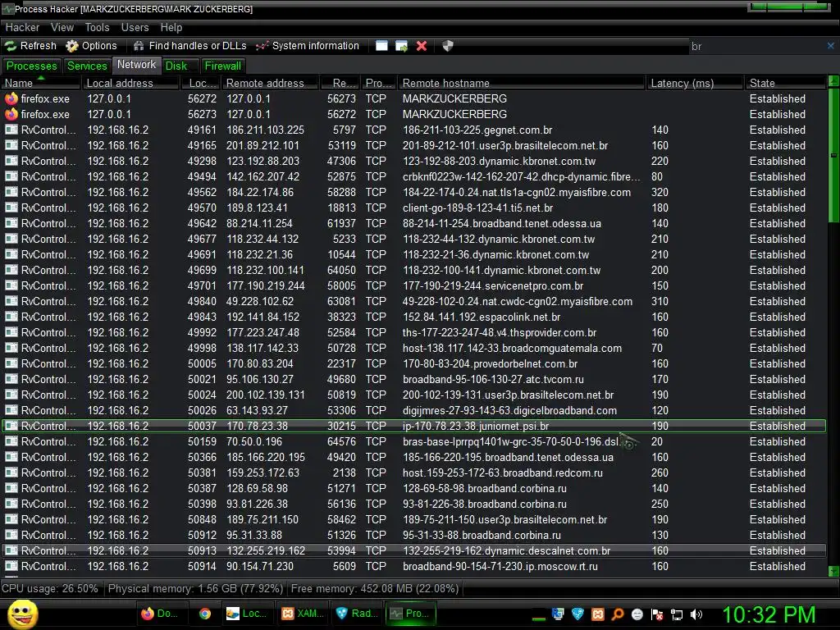Focus the search box containing 'br'
The height and width of the screenshot is (630, 840).
(756, 47)
